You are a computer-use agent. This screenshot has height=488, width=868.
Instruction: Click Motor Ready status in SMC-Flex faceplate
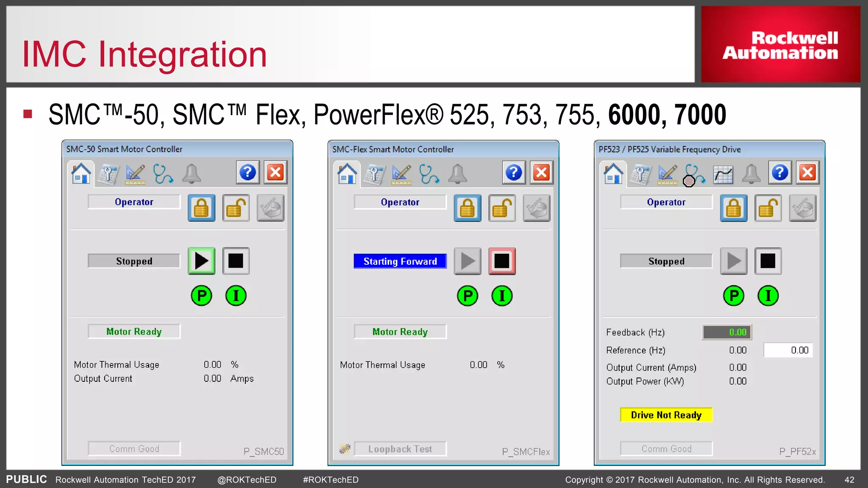tap(400, 332)
